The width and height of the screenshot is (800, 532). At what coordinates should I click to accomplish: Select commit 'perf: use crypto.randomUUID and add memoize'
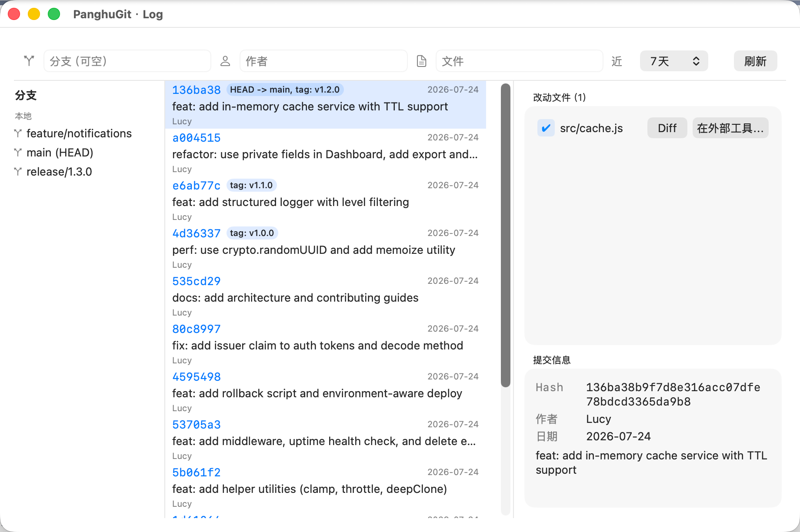point(325,248)
